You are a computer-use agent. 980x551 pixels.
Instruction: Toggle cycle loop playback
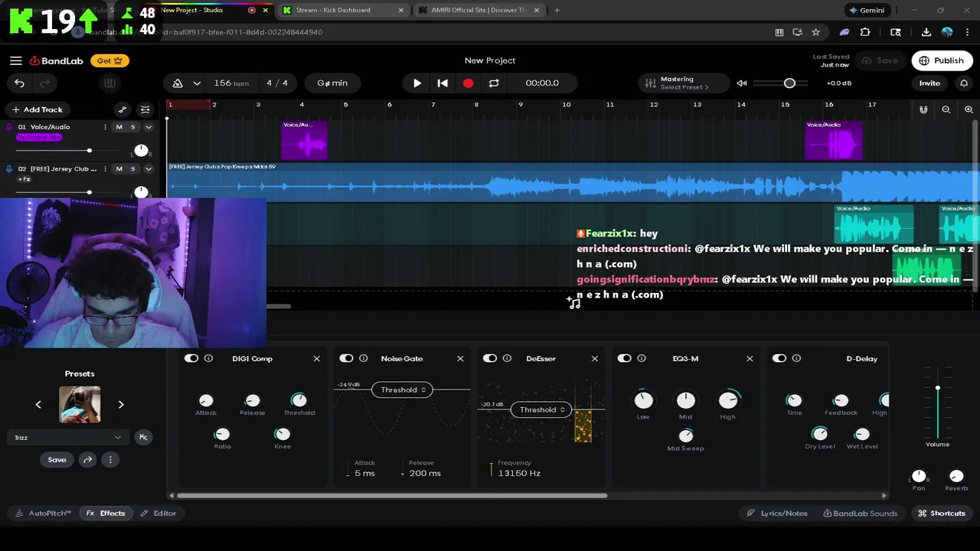tap(494, 83)
